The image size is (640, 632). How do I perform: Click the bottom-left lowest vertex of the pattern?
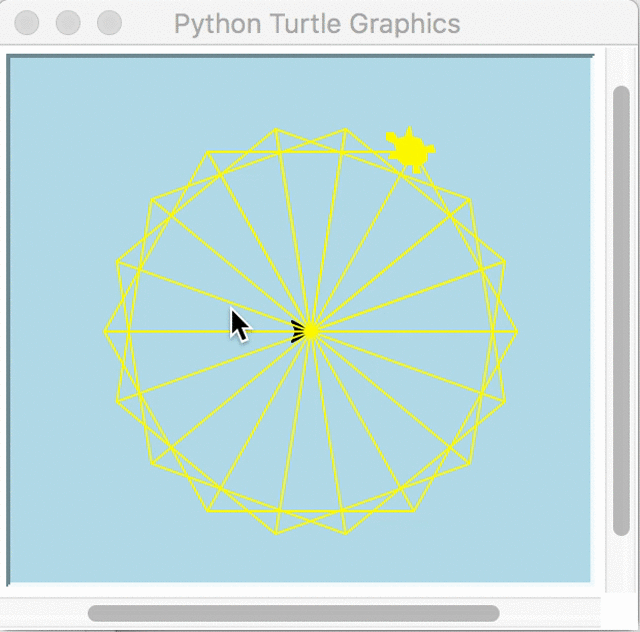[277, 534]
